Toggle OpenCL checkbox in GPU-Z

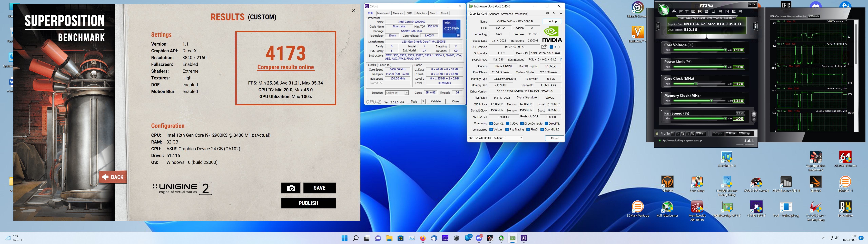pos(491,124)
